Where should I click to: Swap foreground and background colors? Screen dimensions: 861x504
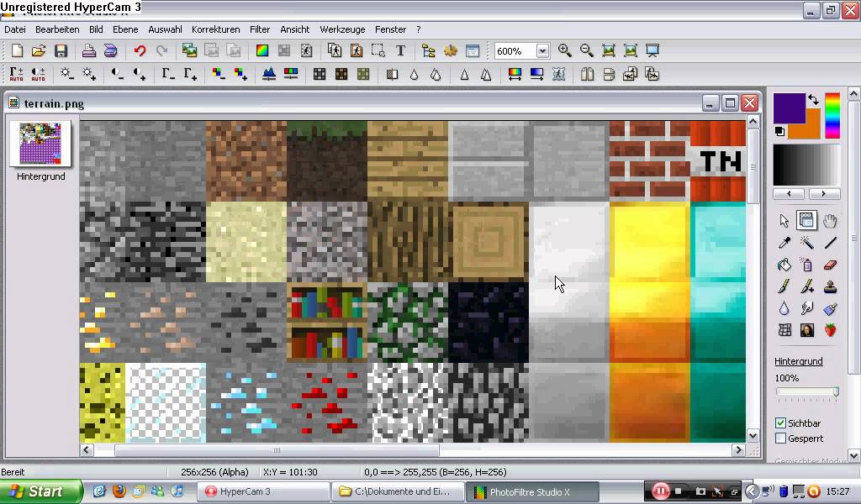click(813, 100)
